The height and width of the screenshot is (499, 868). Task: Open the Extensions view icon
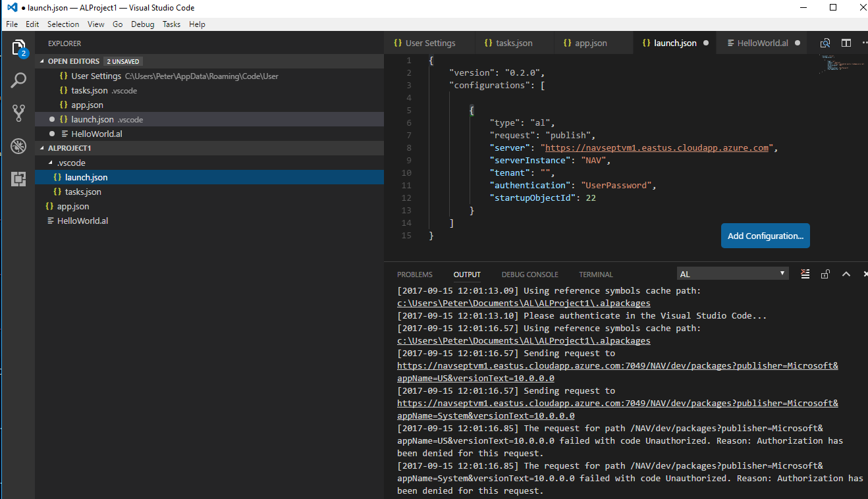click(x=18, y=178)
